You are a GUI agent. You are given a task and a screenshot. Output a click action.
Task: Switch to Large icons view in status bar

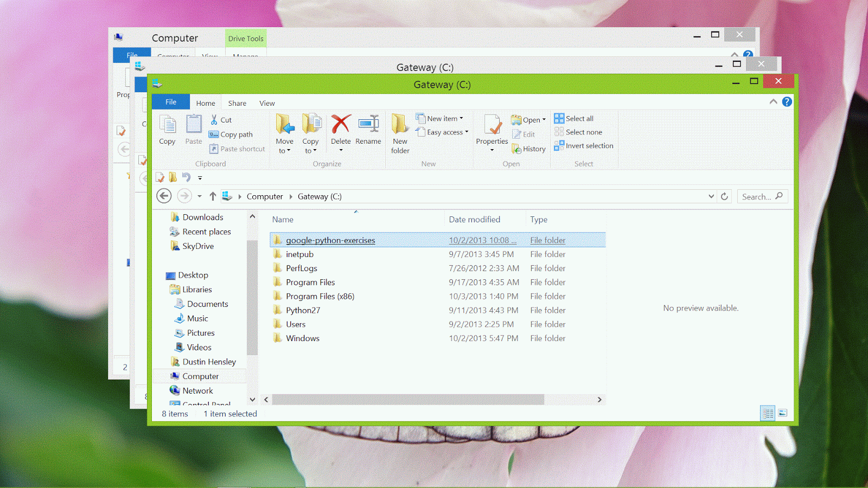782,413
